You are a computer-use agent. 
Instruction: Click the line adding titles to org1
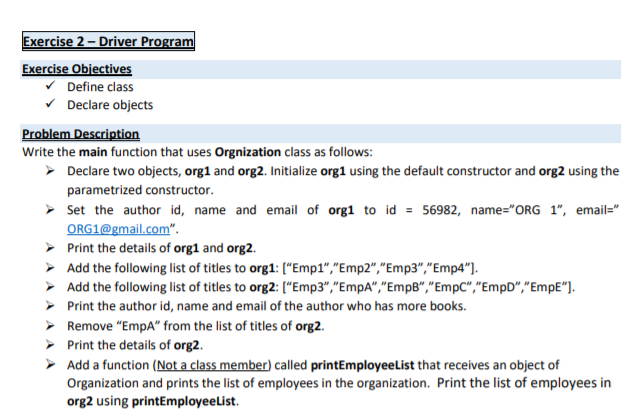click(x=273, y=268)
